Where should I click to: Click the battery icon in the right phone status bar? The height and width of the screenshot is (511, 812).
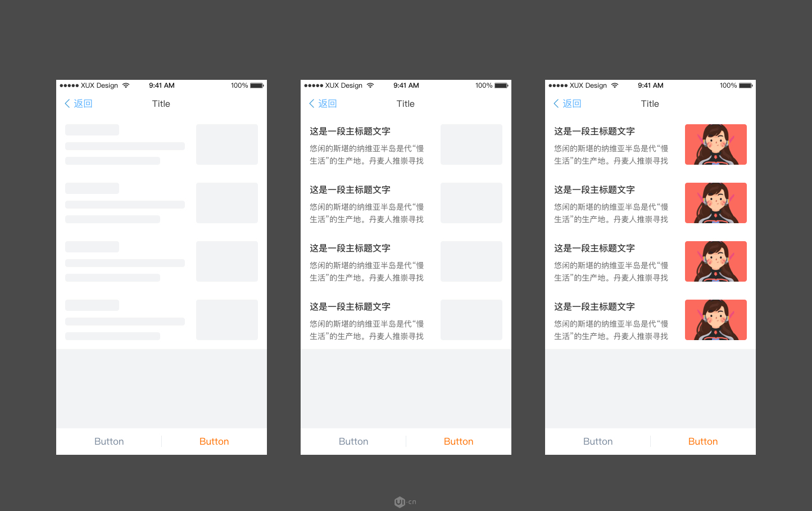(x=746, y=85)
